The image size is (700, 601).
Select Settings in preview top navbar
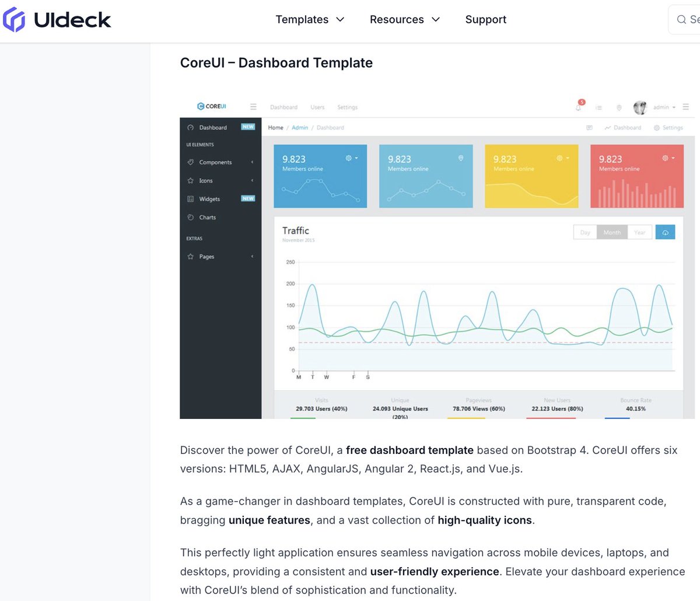tap(347, 107)
